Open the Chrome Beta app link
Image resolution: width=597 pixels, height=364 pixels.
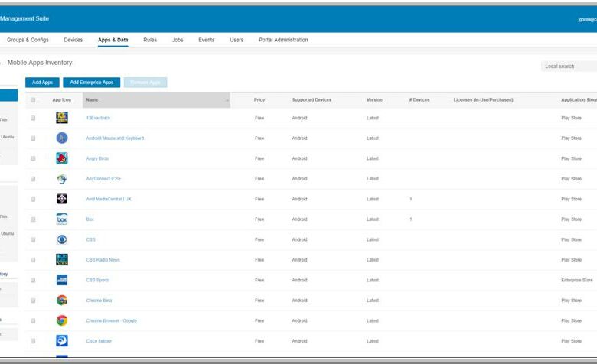tap(99, 301)
